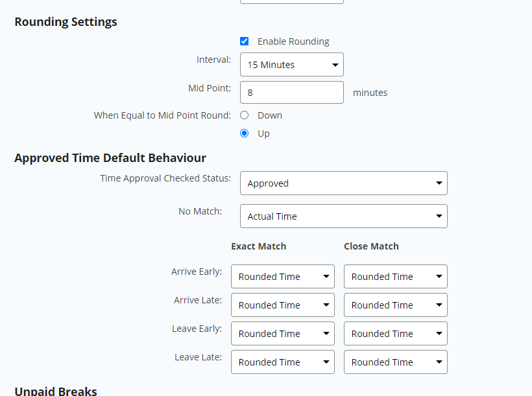Open Time Approval Checked Status dropdown
532x396 pixels.
(344, 183)
